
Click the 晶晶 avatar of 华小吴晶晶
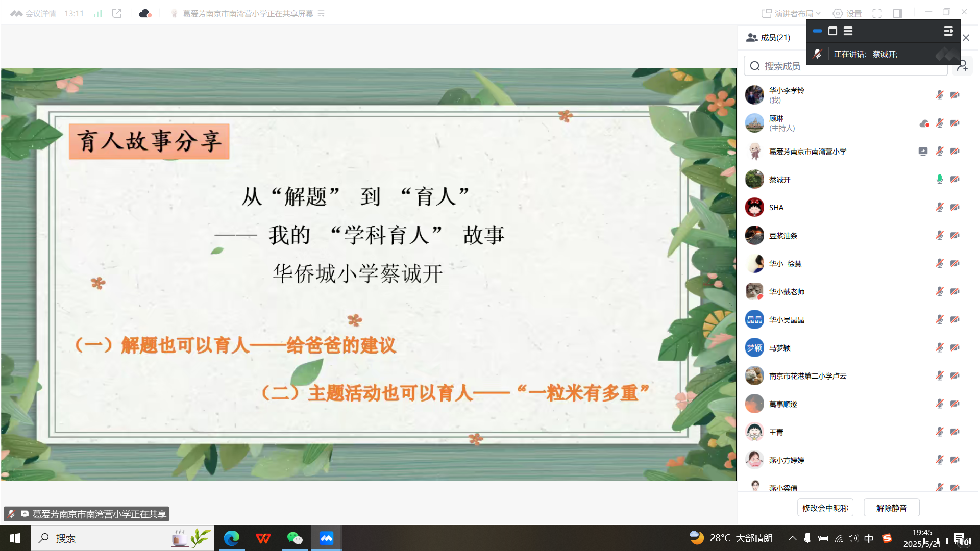754,320
